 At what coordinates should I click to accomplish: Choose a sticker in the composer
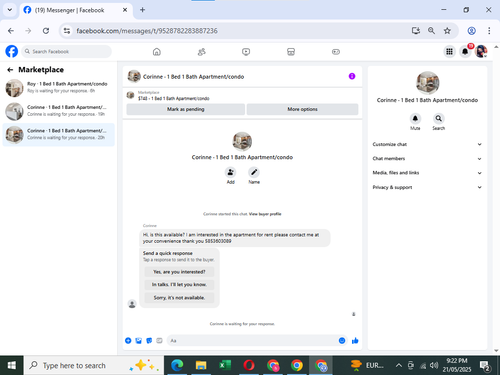149,340
